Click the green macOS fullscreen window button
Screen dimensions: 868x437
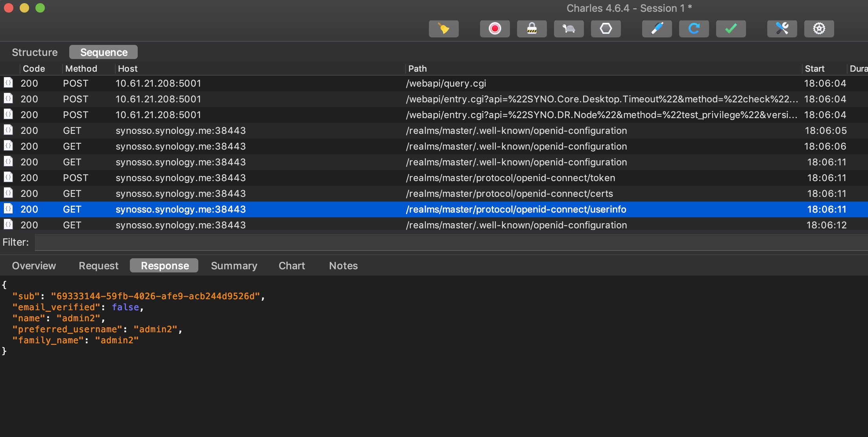click(40, 8)
